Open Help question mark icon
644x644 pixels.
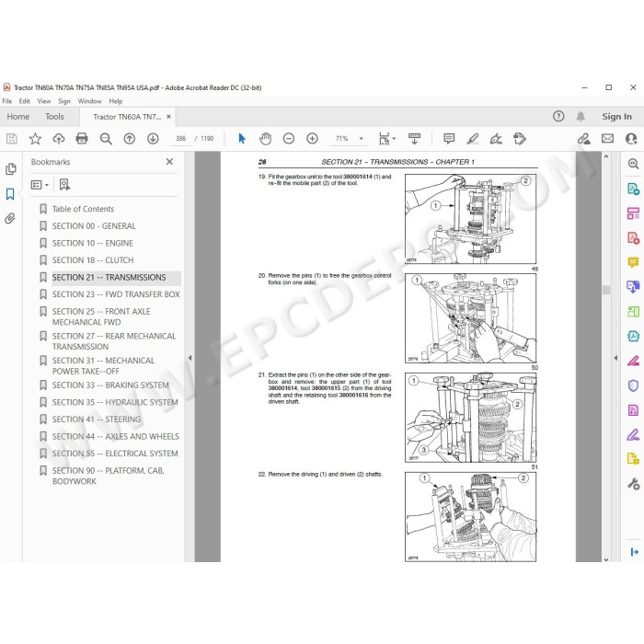pyautogui.click(x=558, y=116)
